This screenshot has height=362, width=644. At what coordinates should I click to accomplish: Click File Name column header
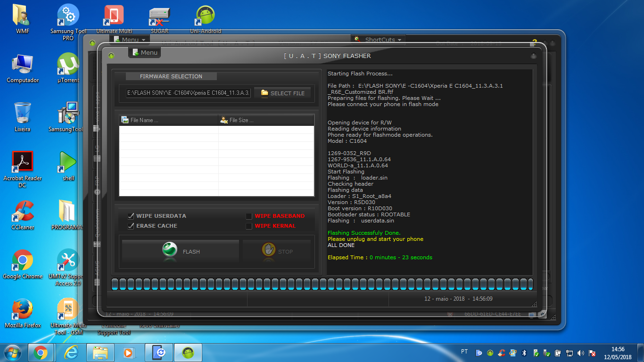tap(169, 120)
